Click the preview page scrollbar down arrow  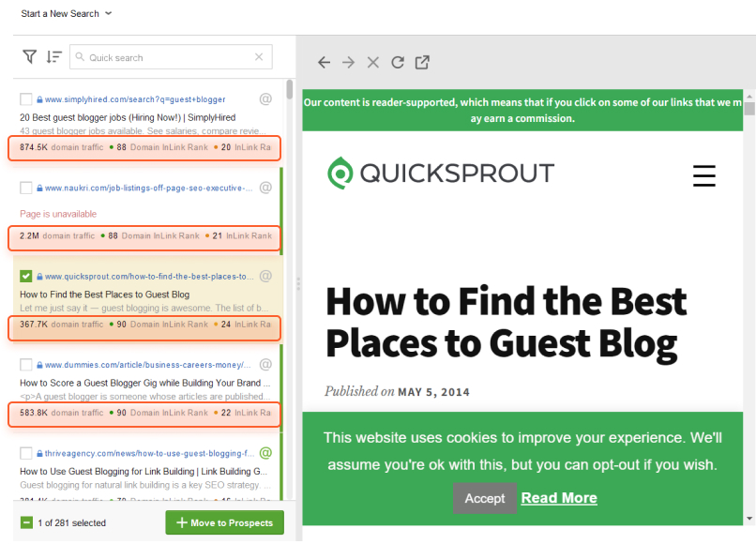pos(748,519)
